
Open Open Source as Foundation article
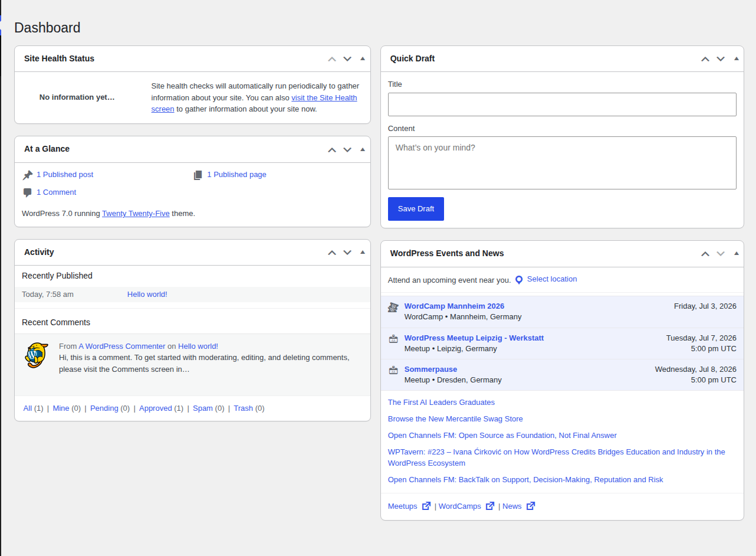tap(502, 436)
